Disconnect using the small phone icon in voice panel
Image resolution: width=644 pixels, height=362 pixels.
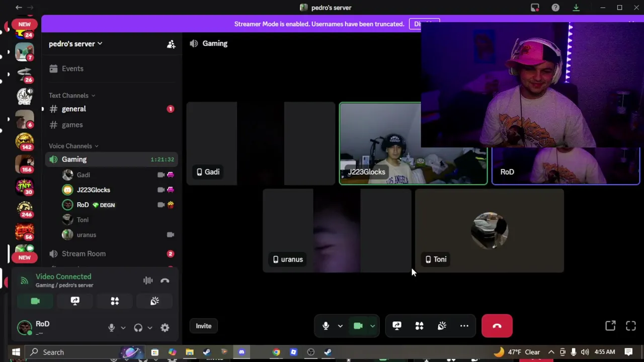(165, 281)
